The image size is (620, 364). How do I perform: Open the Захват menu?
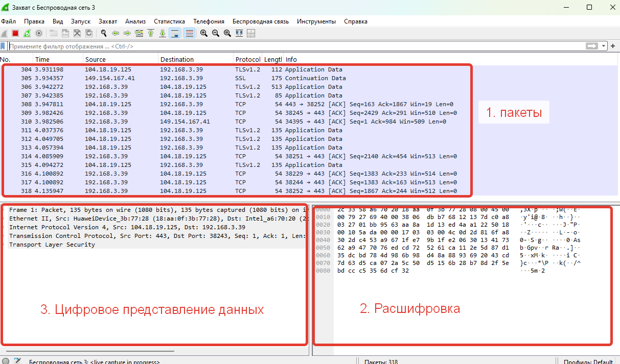(x=108, y=21)
